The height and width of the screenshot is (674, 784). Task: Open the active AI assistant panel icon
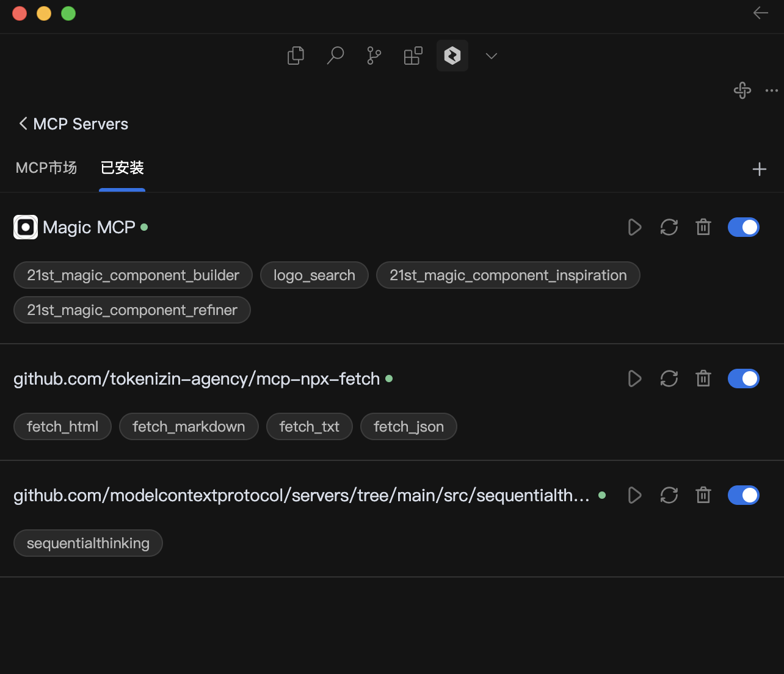452,56
